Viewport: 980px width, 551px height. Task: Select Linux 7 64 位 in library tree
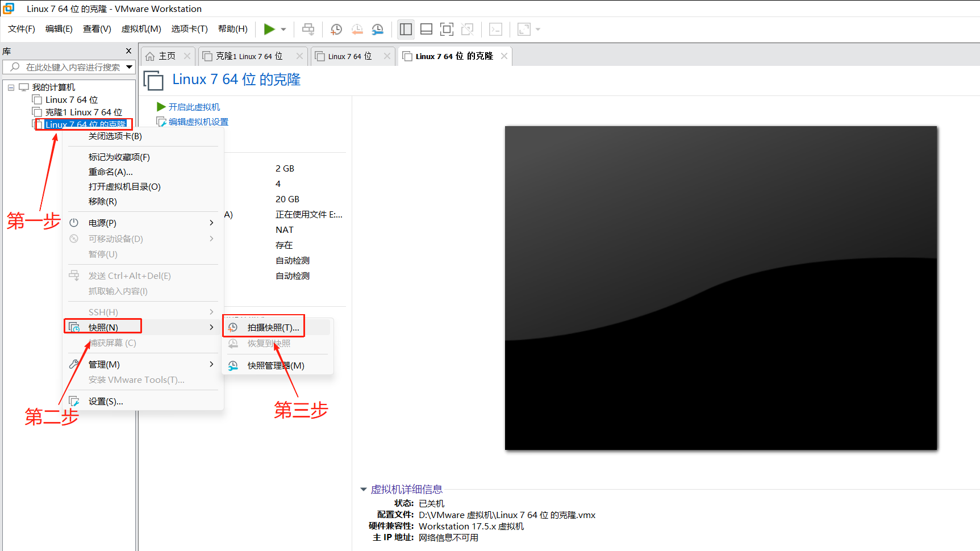[72, 100]
